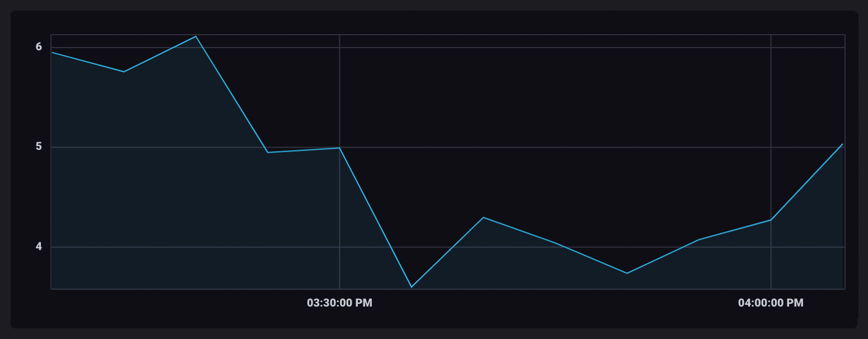Screen dimensions: 868x339
Task: Click the y-axis label 6
Action: click(39, 47)
